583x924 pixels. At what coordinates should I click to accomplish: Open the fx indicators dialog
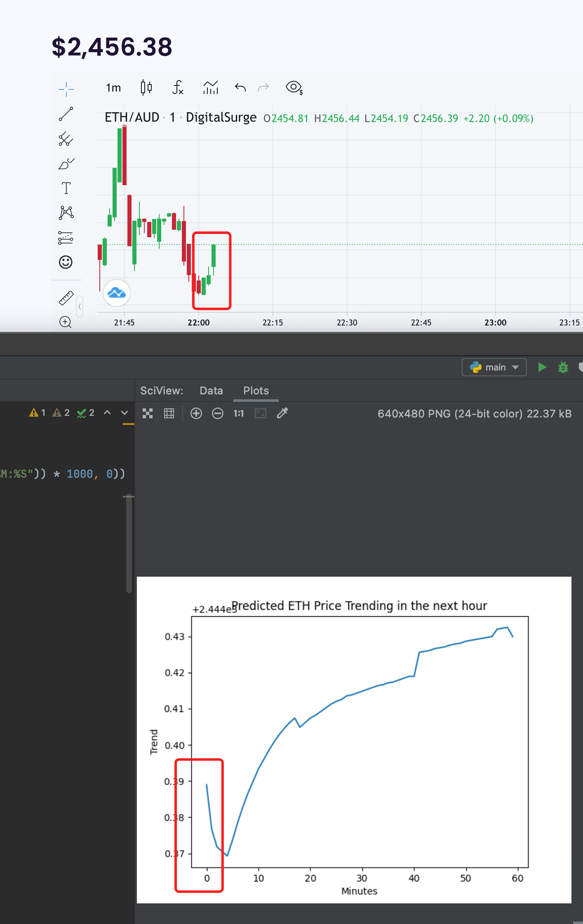(178, 87)
